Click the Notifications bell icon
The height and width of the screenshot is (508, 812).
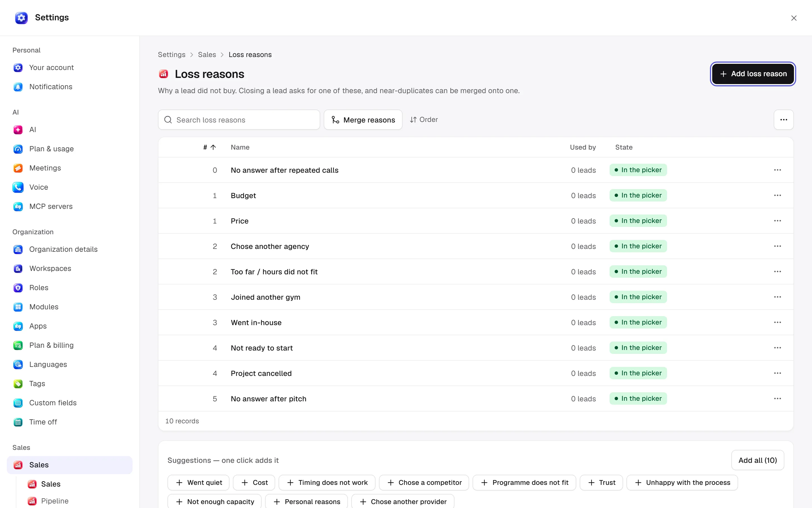[18, 87]
